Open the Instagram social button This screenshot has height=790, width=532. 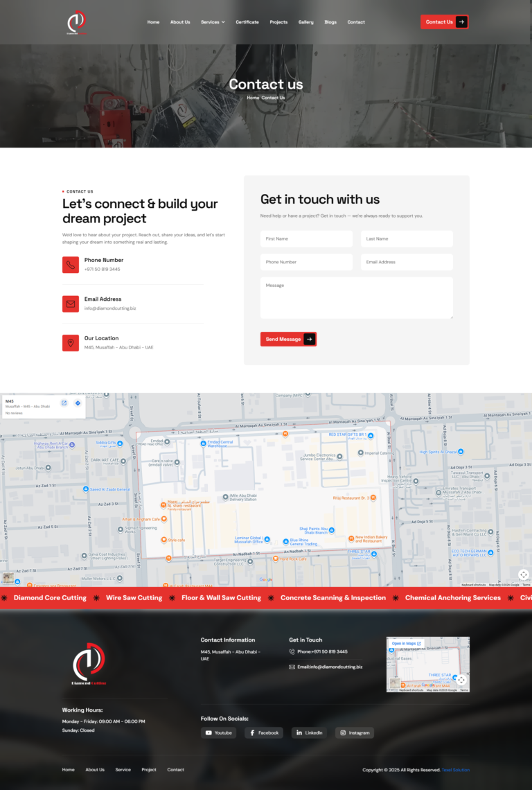(354, 732)
